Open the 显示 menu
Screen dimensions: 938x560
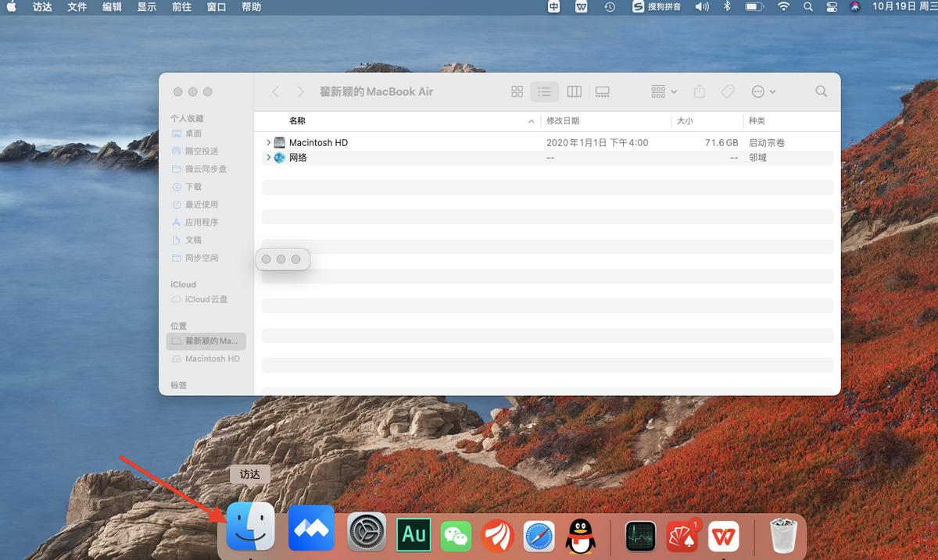146,6
